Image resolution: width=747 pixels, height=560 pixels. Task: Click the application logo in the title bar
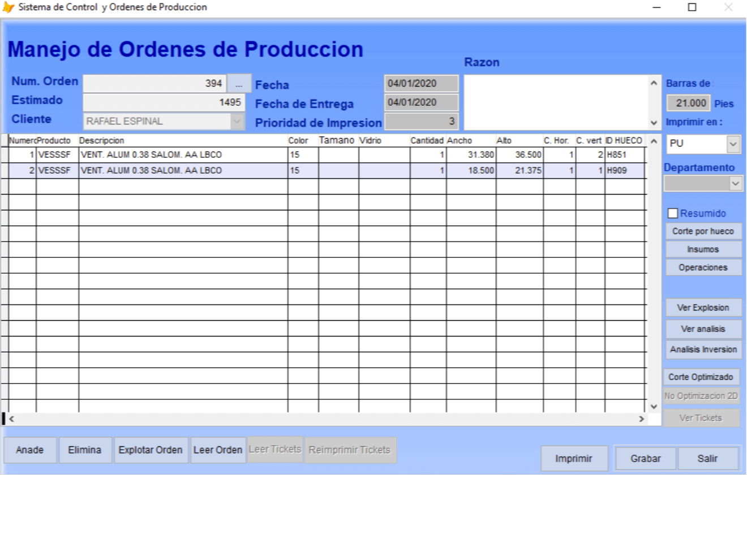point(8,7)
